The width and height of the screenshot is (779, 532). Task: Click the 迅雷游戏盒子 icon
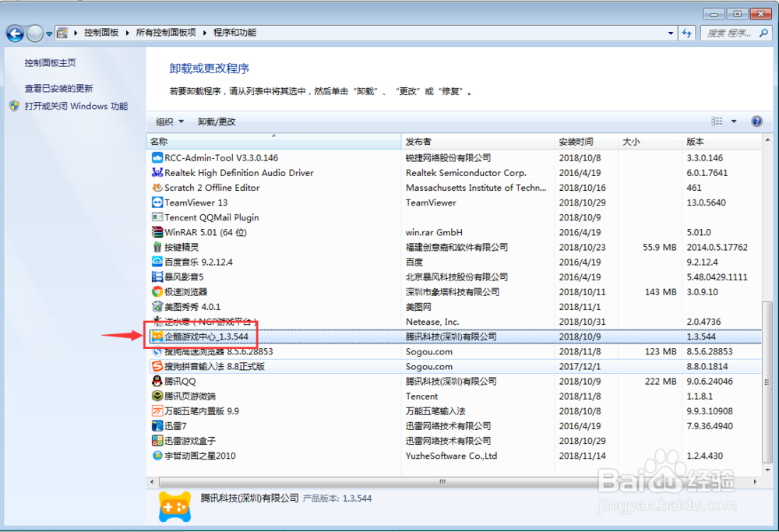pyautogui.click(x=157, y=441)
